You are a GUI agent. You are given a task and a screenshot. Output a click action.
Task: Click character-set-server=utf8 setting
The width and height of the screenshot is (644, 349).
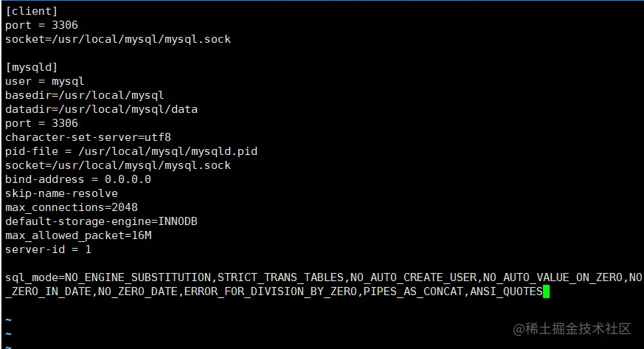tap(88, 137)
